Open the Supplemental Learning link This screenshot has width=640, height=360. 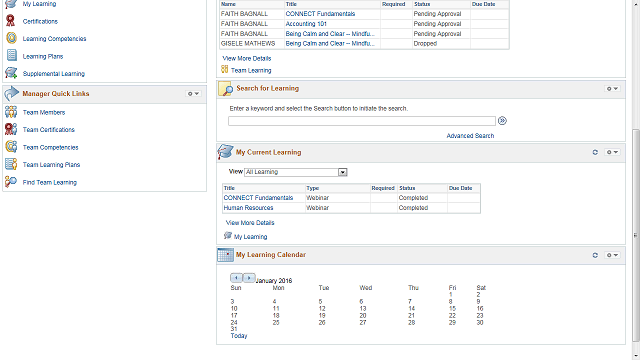click(54, 74)
